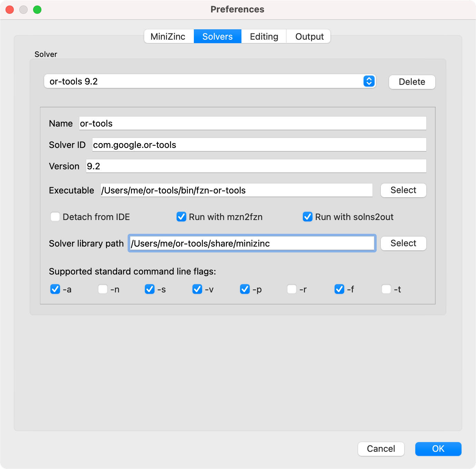Enable the -r flag checkbox
The width and height of the screenshot is (476, 469).
(292, 289)
